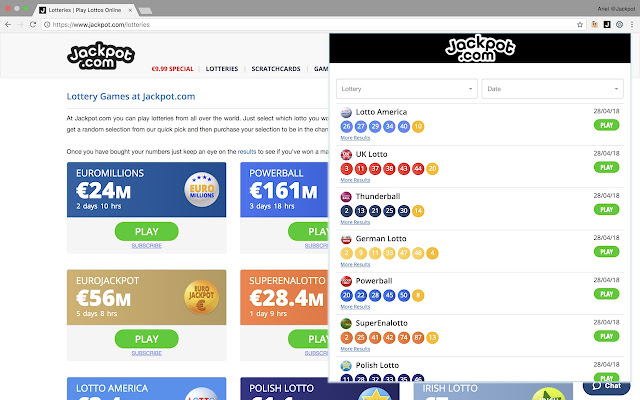
Task: Click PLAY under the EuroJackpot card
Action: (x=147, y=339)
